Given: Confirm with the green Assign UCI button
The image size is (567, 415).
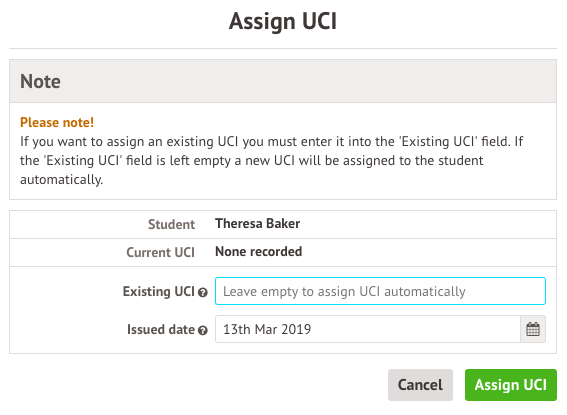Looking at the screenshot, I should (x=511, y=385).
